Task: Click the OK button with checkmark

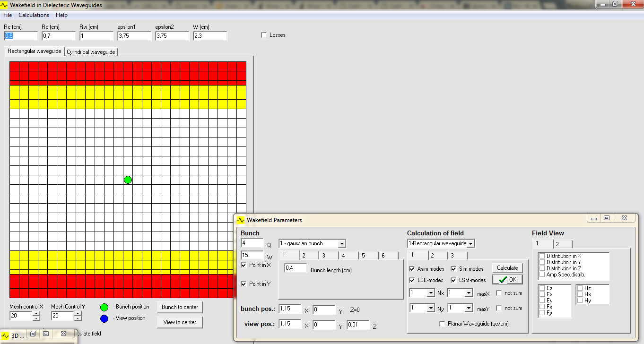Action: [x=507, y=280]
